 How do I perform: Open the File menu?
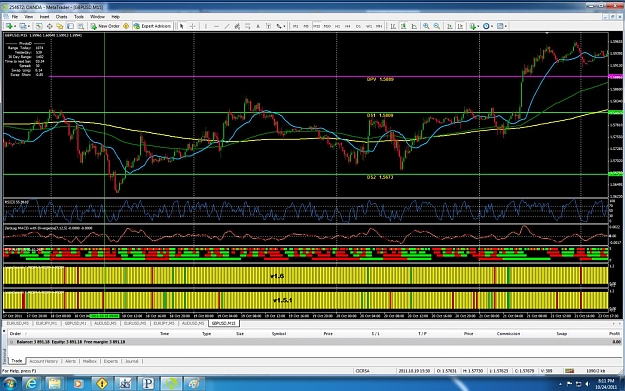(x=15, y=17)
